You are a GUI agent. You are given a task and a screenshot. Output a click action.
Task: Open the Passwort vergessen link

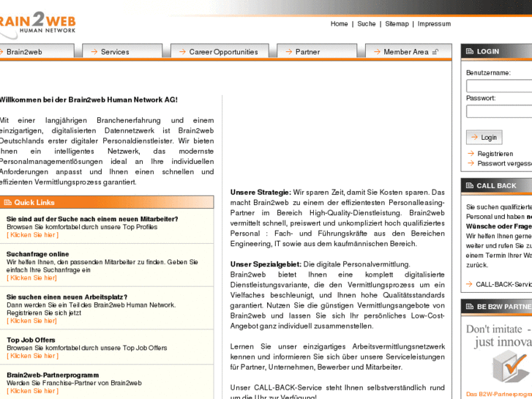[504, 163]
